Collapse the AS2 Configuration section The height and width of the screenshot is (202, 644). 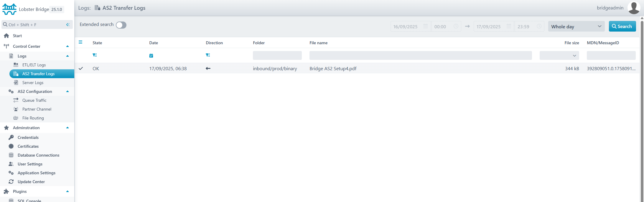(x=67, y=91)
